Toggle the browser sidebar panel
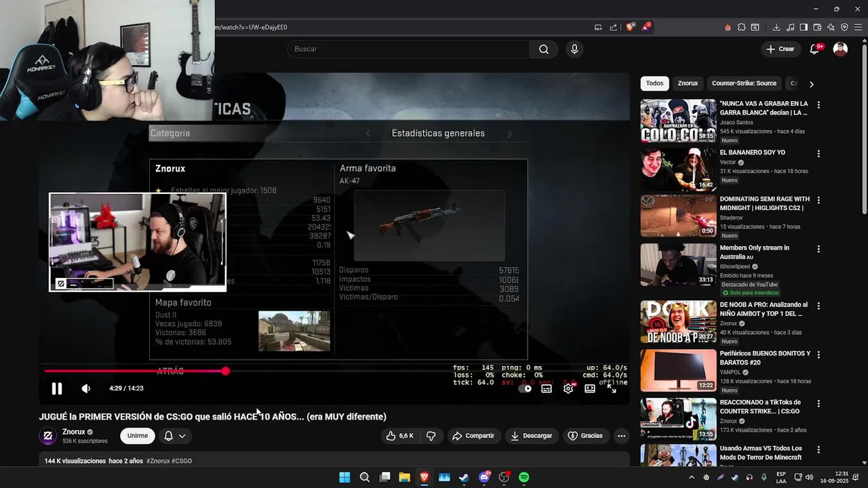The image size is (868, 488). tap(804, 27)
